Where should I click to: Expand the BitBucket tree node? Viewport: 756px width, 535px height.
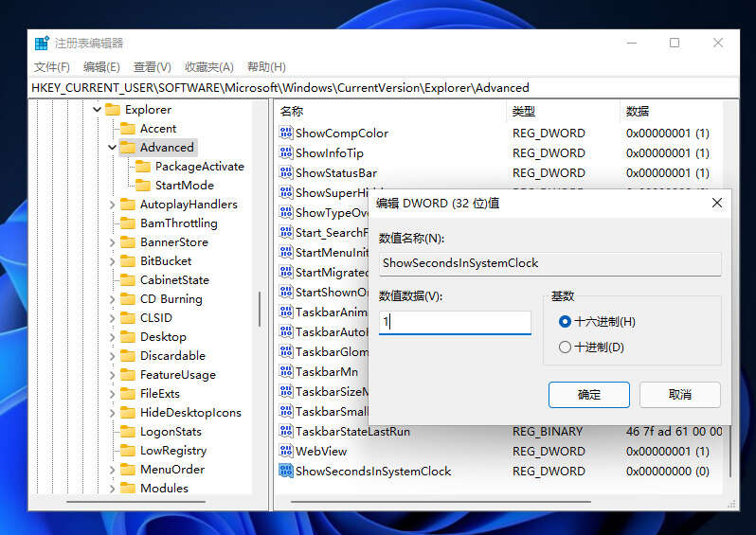point(112,261)
